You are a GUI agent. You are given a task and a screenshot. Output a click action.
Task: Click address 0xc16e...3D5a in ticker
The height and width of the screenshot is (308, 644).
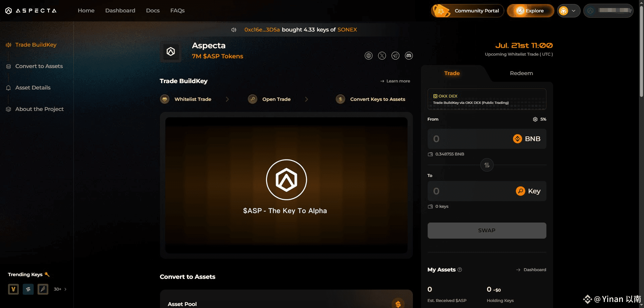tap(262, 30)
